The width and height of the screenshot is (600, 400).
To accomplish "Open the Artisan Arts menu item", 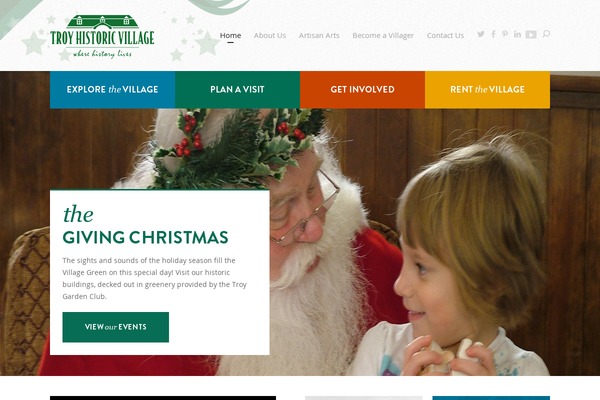I will [319, 35].
